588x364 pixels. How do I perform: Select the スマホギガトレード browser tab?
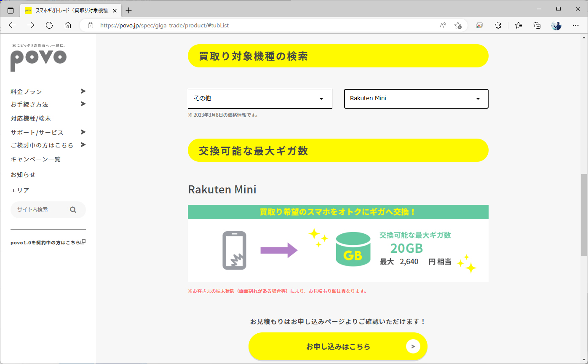[70, 11]
